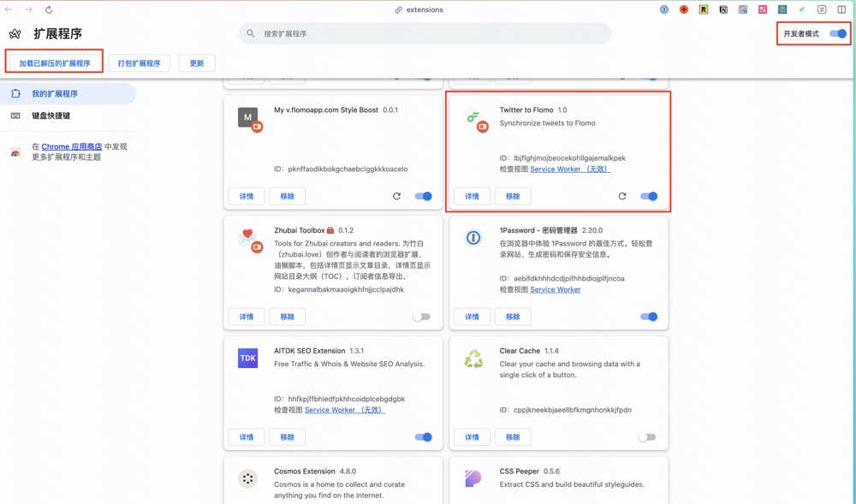Viewport: 856px width, 504px height.
Task: Click the search extensions input field
Action: (425, 34)
